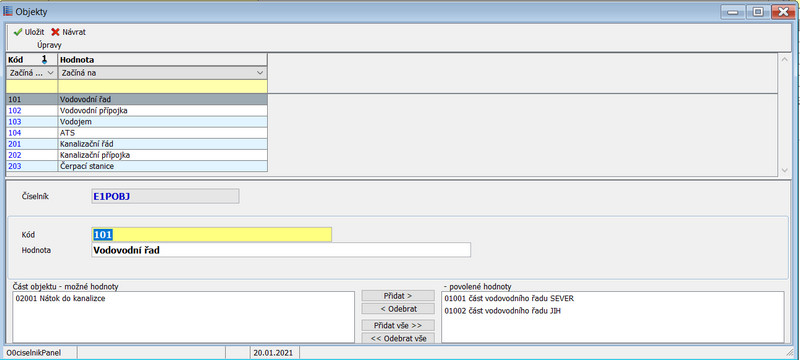Select the Čerpací stanice row
Viewport: 800px width, 360px height.
pyautogui.click(x=137, y=166)
